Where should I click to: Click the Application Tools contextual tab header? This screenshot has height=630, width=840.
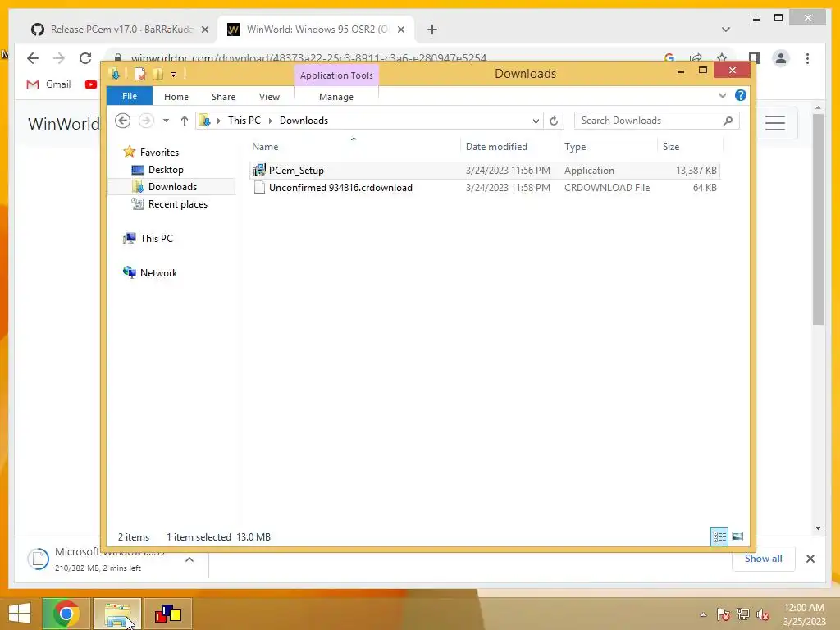click(336, 75)
